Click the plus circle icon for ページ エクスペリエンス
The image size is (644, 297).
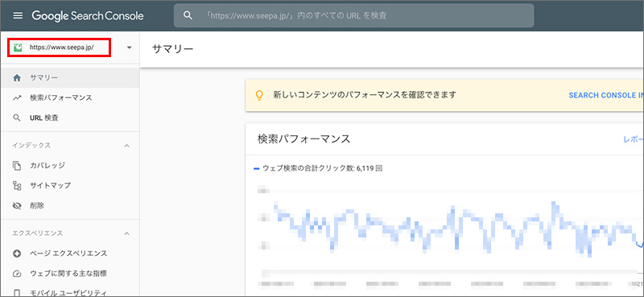17,254
